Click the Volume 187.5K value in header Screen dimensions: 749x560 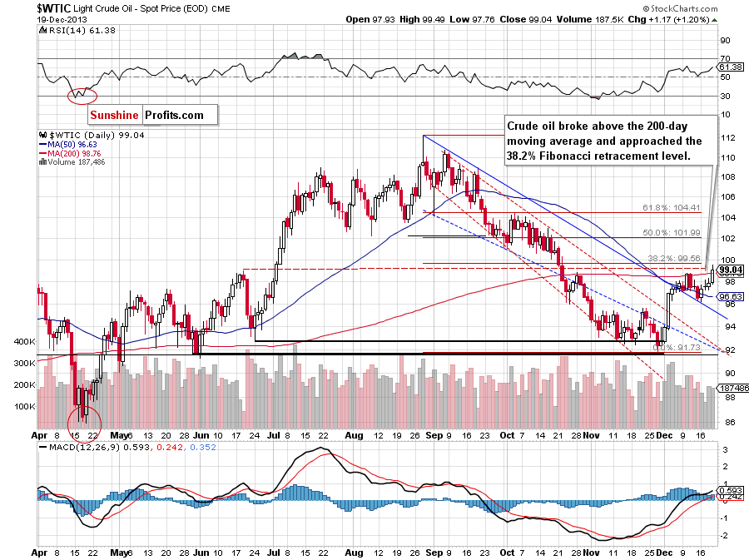[x=590, y=20]
